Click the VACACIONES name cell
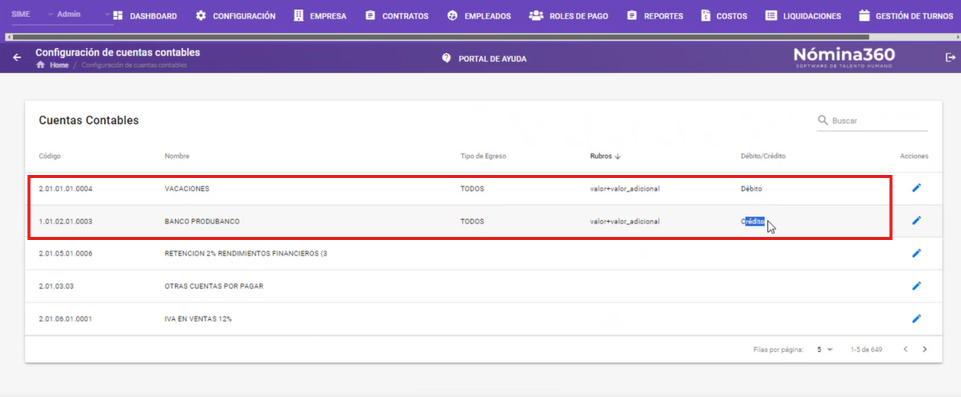Image resolution: width=961 pixels, height=397 pixels. 187,189
